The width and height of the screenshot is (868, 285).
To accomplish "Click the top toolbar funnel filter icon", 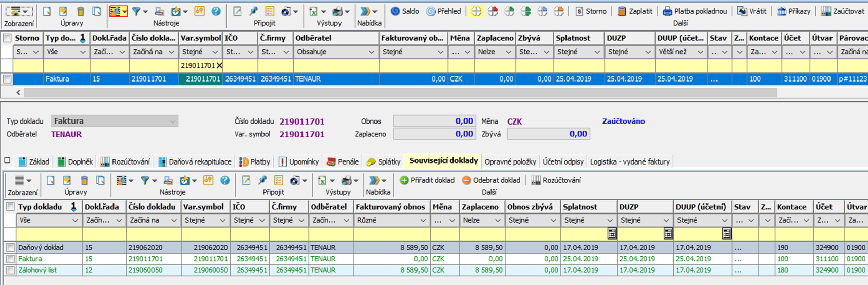I will [136, 11].
